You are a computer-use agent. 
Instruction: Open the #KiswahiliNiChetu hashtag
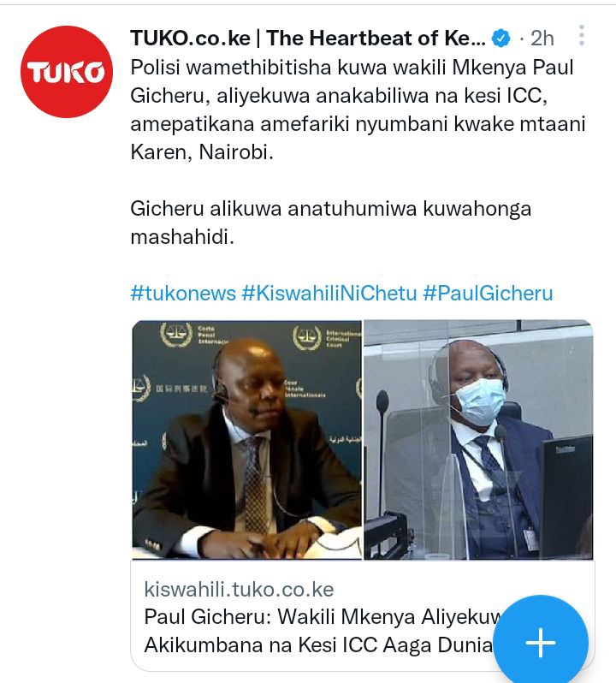tap(329, 294)
